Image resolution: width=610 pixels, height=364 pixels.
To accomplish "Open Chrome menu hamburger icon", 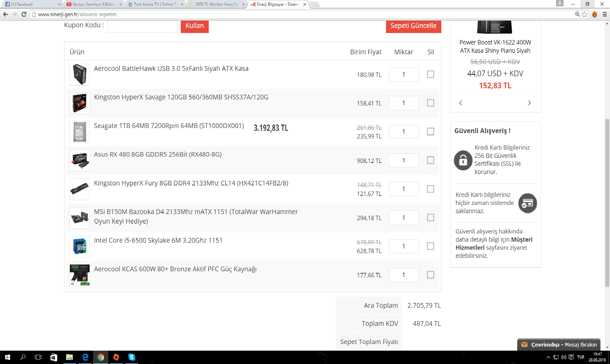I will (605, 14).
